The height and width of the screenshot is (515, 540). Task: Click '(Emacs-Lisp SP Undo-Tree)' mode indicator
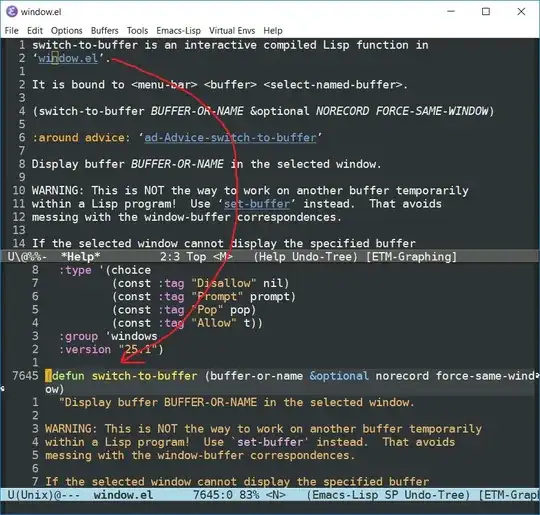388,495
